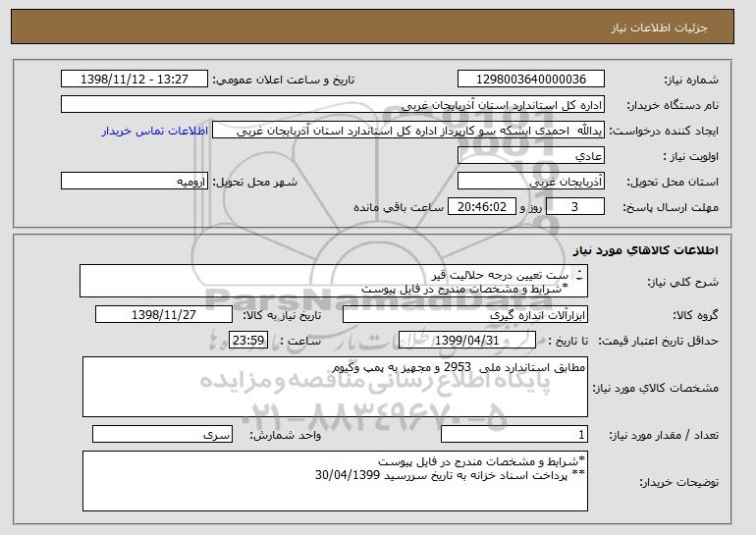Select the گروه کالا field
Screen dimensions: 756x535
pyautogui.click(x=465, y=315)
